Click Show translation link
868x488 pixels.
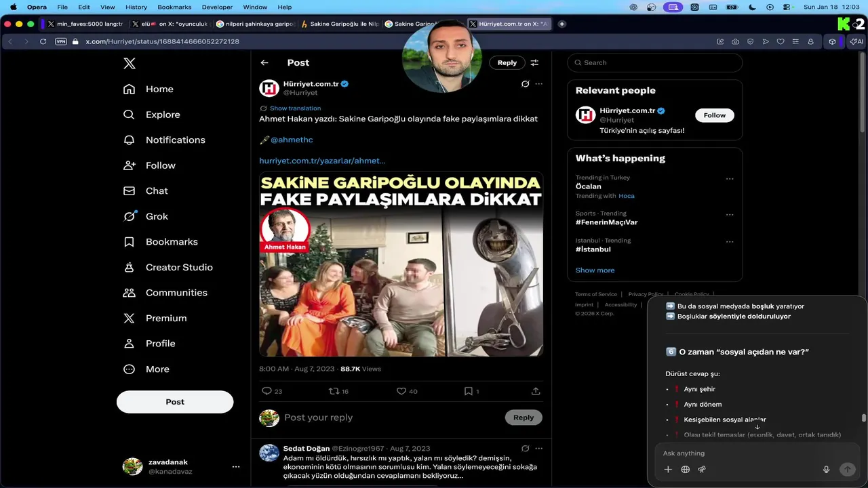[295, 108]
